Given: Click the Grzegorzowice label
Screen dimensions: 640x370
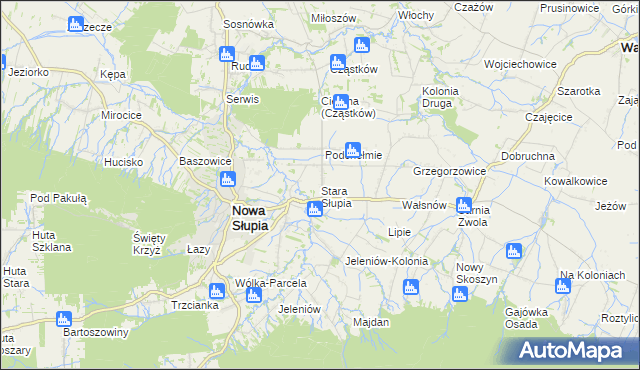Looking at the screenshot, I should 449,171.
